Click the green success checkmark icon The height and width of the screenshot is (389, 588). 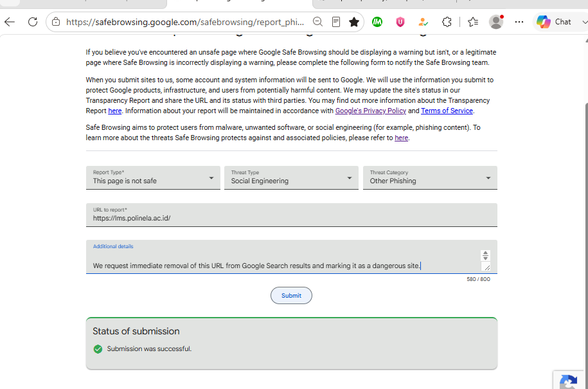[98, 349]
